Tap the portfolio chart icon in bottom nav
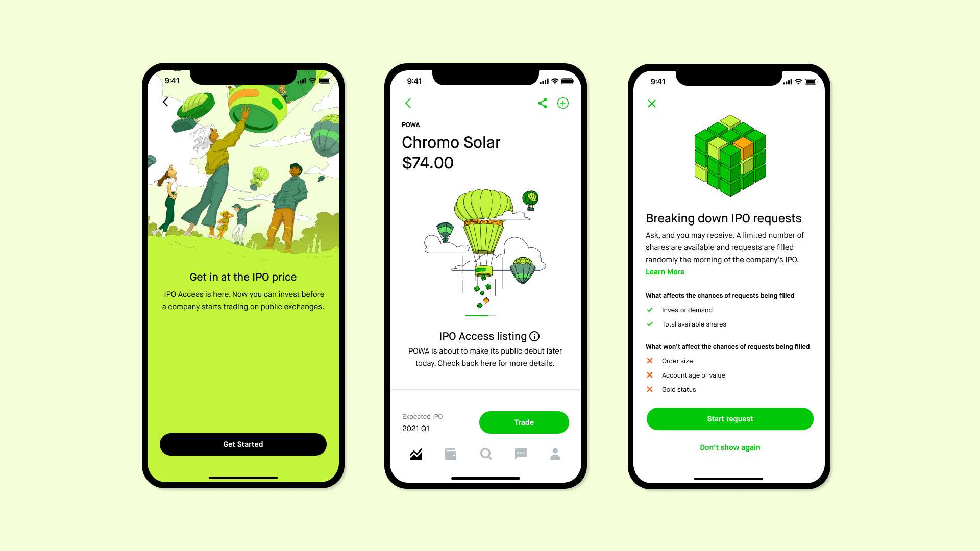 (416, 454)
